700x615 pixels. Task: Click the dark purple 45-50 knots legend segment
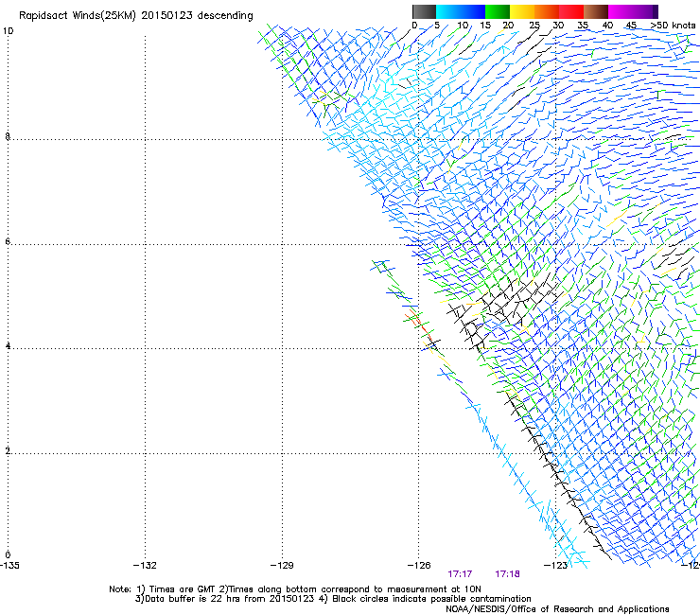pos(645,11)
